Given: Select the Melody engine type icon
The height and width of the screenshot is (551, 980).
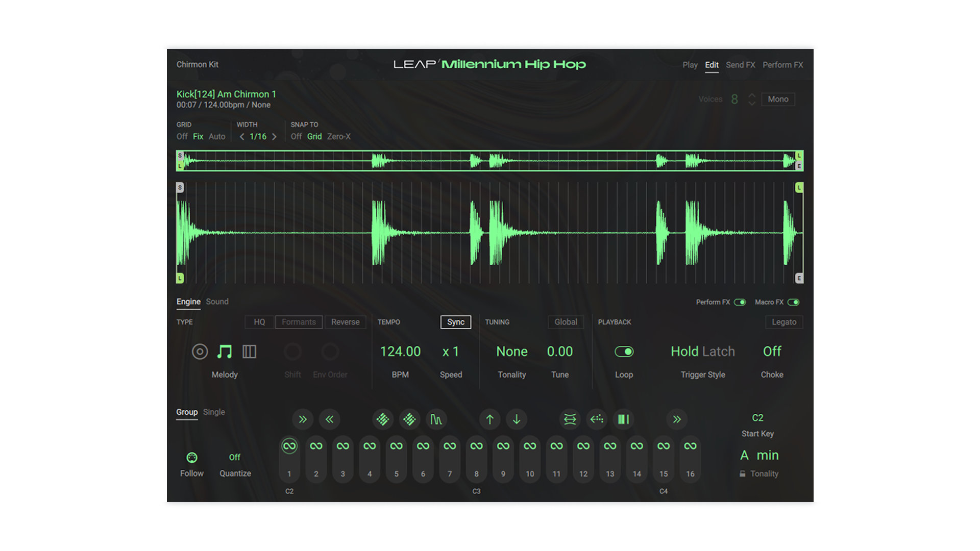Looking at the screenshot, I should [225, 352].
